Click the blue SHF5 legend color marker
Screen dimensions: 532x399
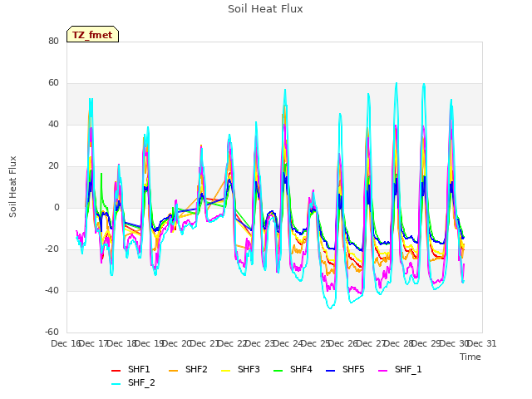pyautogui.click(x=331, y=371)
